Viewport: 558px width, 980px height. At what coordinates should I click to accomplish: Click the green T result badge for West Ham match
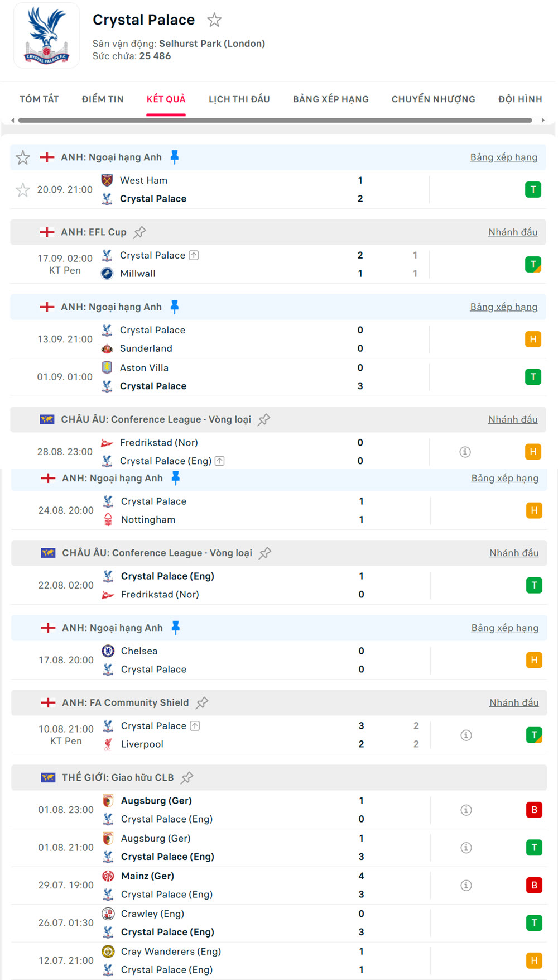point(533,190)
